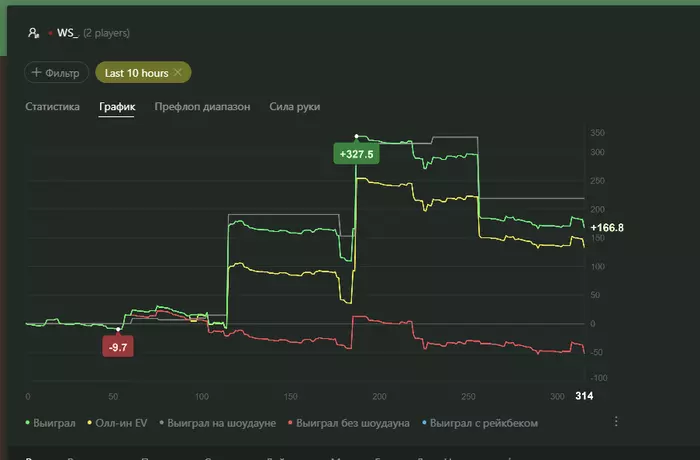This screenshot has height=460, width=700.
Task: Click the red dot next to WS_
Action: coord(50,33)
